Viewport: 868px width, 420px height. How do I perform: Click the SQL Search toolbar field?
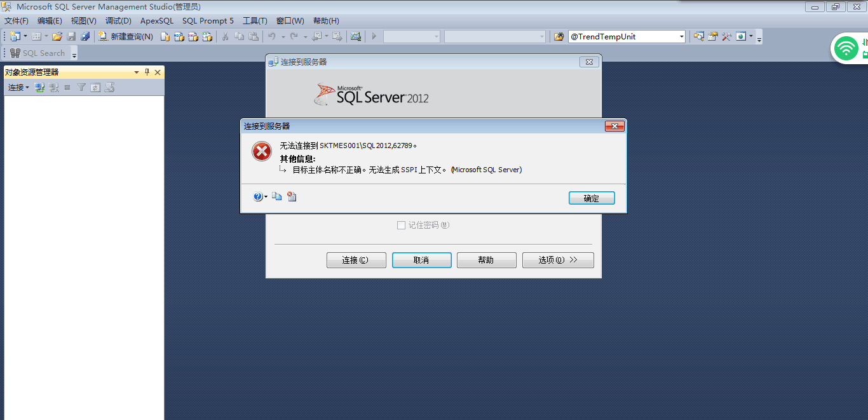tap(38, 53)
